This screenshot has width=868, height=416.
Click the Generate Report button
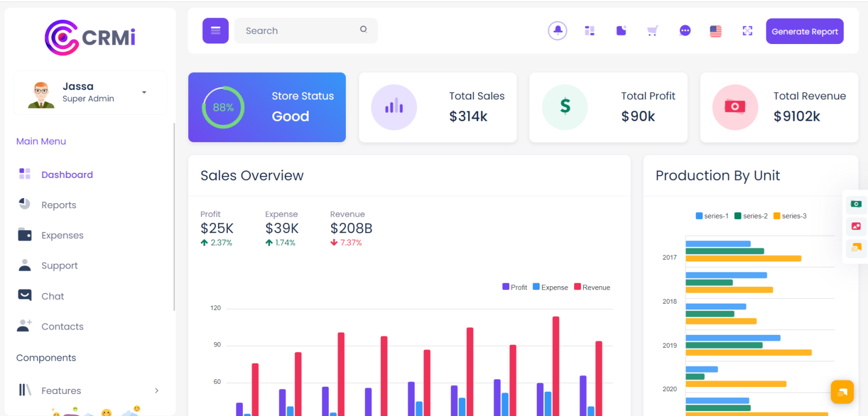pos(805,31)
